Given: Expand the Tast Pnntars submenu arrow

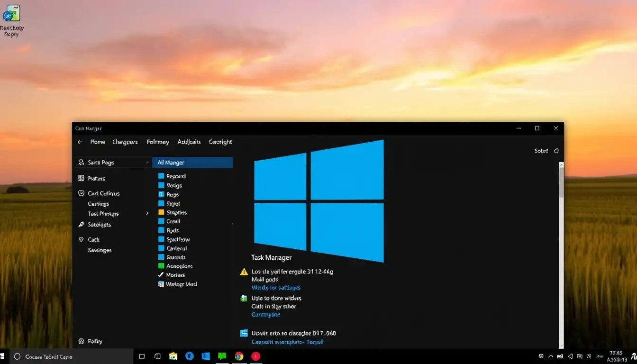Looking at the screenshot, I should pyautogui.click(x=147, y=214).
